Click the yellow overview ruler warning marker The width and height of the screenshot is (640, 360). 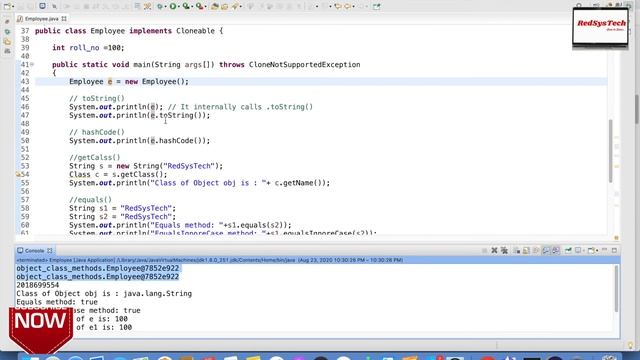click(617, 166)
